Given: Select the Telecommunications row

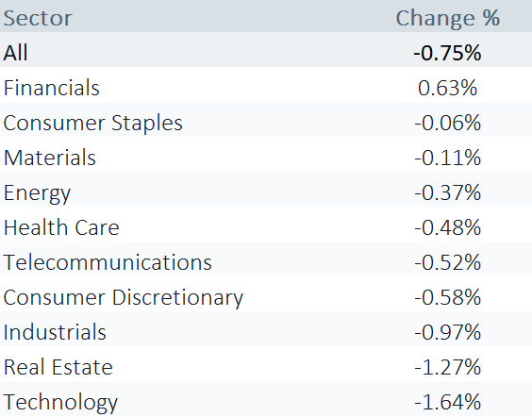Looking at the screenshot, I should click(266, 259).
